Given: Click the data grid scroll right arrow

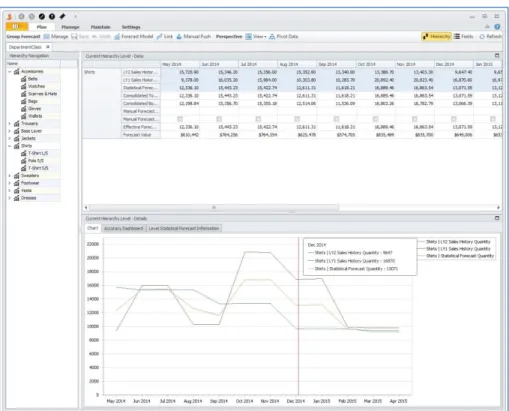Looking at the screenshot, I should click(498, 207).
